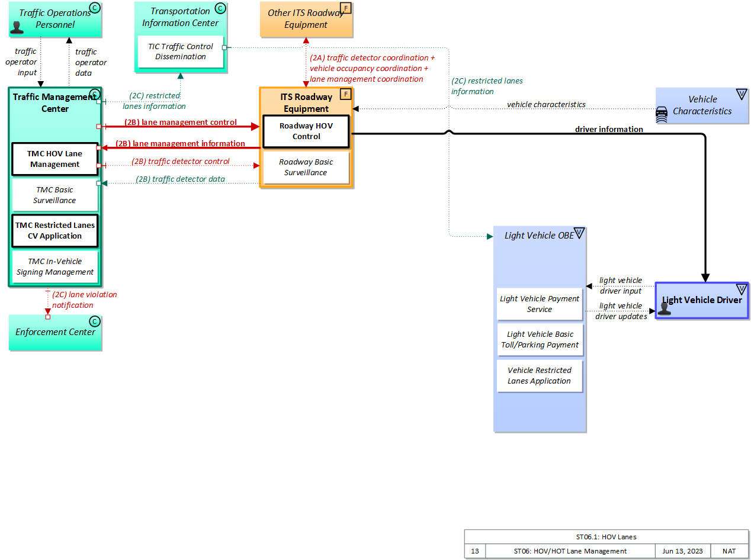Click the C badge on Traffic Operations Personnel
Screen dimensions: 751x560
coord(94,8)
